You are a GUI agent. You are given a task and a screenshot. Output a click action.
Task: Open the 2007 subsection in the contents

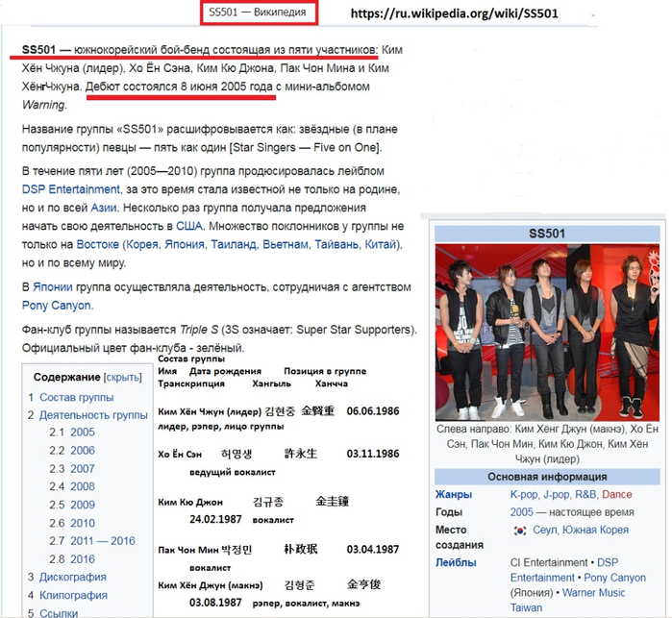[83, 469]
